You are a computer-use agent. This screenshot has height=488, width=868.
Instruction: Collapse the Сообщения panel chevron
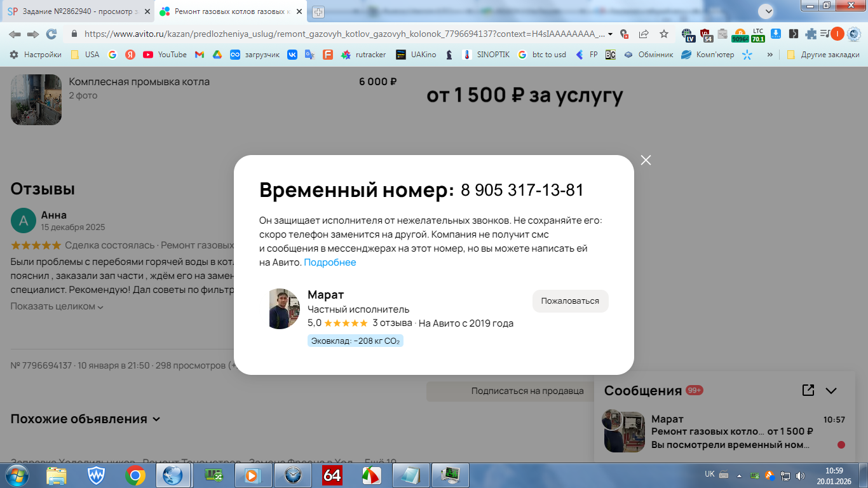pos(831,391)
